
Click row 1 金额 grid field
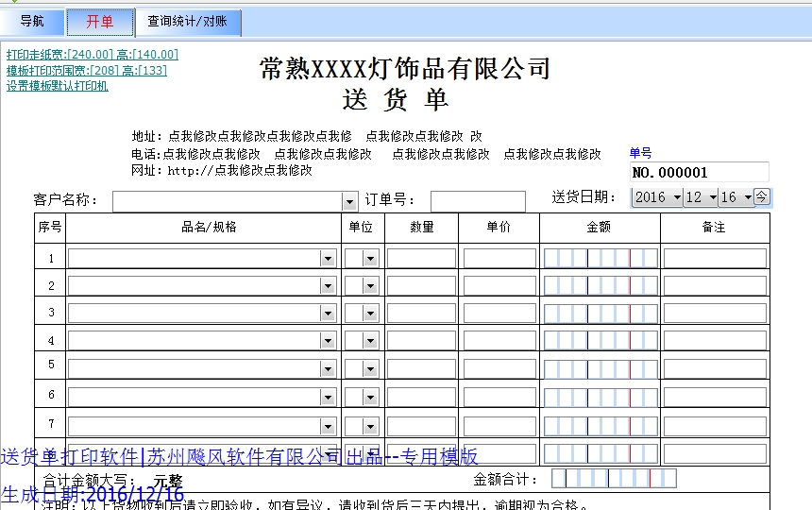601,258
